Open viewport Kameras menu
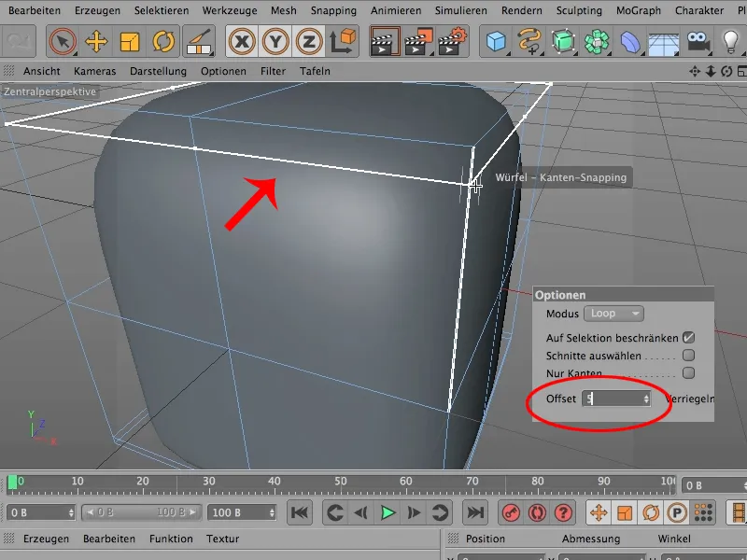Screen dimensions: 747x560 (x=95, y=72)
